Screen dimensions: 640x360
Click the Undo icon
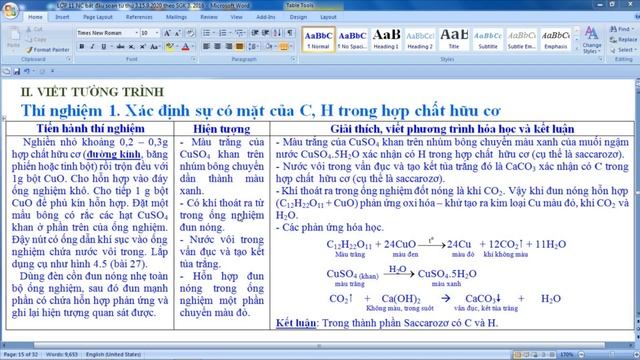tap(27, 71)
